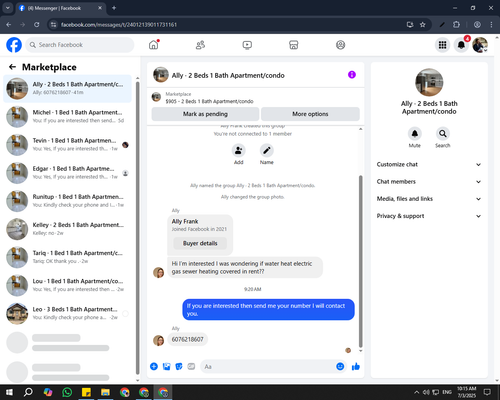Open conversation information purple icon
This screenshot has height=400, width=500.
[352, 75]
